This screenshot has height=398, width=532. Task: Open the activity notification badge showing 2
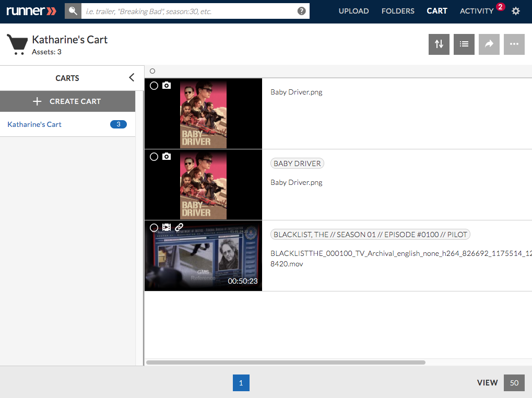coord(501,7)
